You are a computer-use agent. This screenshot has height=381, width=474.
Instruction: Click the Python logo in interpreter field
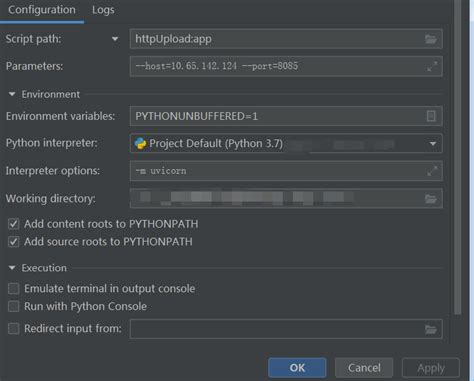pos(140,143)
